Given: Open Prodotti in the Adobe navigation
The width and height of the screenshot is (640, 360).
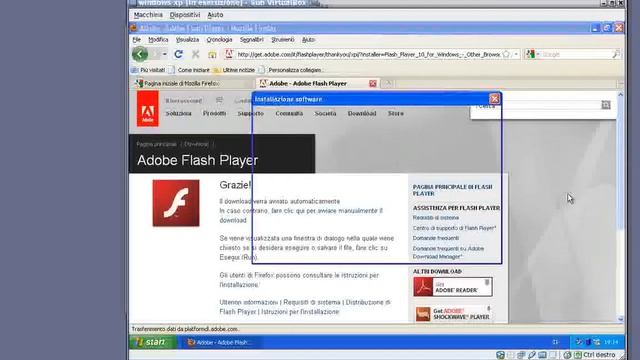Looking at the screenshot, I should tap(214, 113).
